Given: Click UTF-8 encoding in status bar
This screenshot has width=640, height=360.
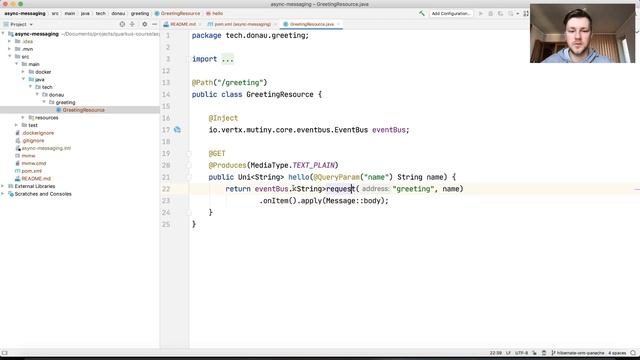Looking at the screenshot, I should pyautogui.click(x=521, y=353).
